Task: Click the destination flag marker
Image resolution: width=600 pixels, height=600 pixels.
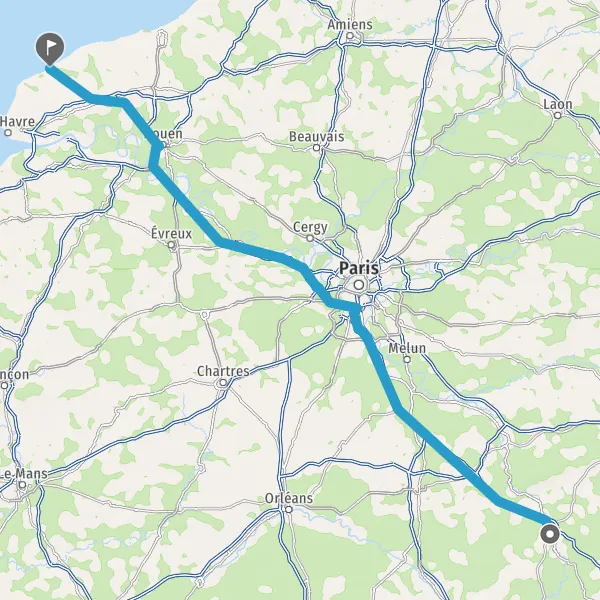Action: click(x=50, y=49)
